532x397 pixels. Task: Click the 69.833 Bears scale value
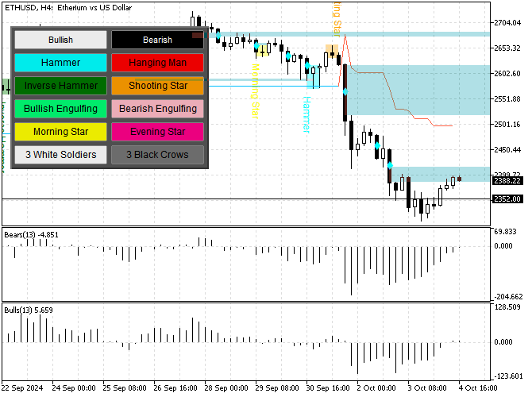pos(505,232)
